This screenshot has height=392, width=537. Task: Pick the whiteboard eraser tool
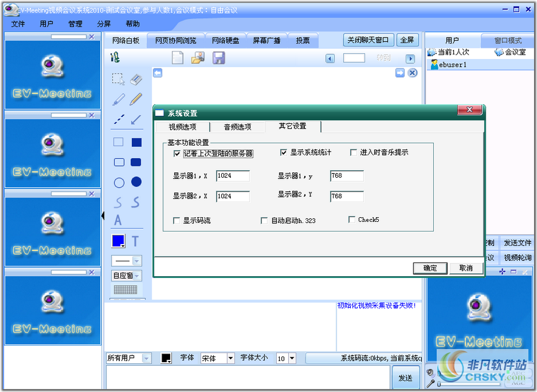click(136, 79)
